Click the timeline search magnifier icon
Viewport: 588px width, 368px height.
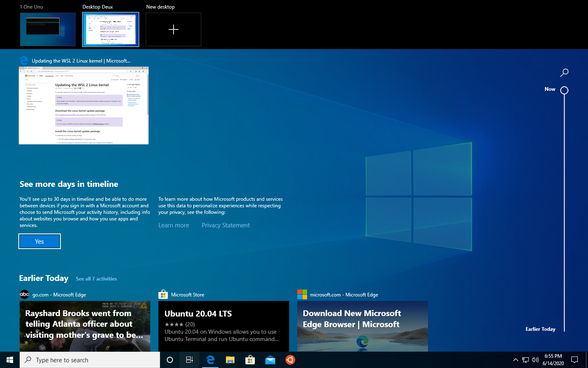(564, 73)
